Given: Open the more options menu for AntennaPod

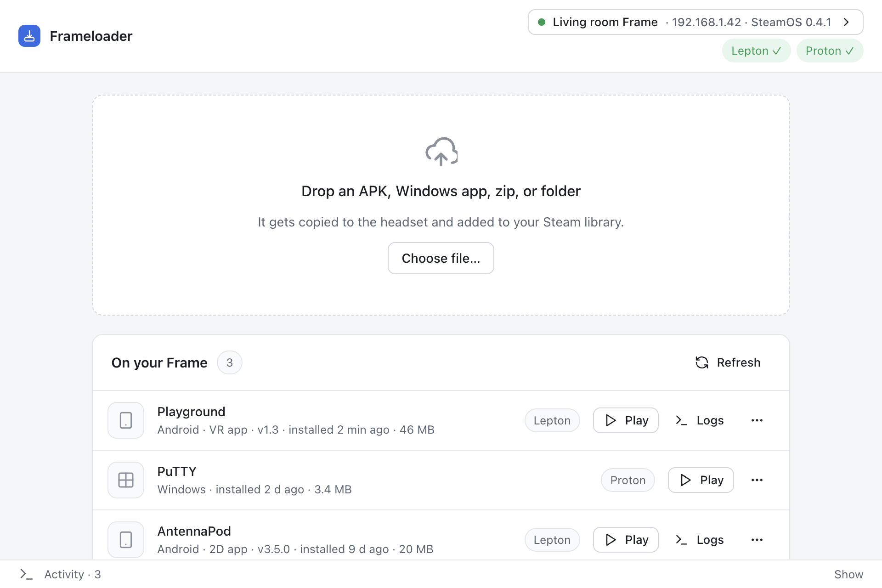Looking at the screenshot, I should click(x=757, y=540).
